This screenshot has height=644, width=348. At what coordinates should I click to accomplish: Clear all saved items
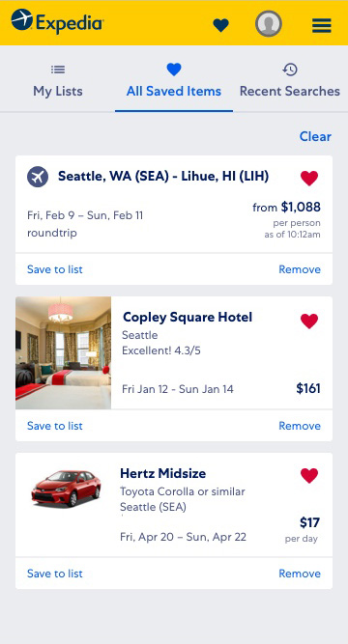click(x=315, y=136)
